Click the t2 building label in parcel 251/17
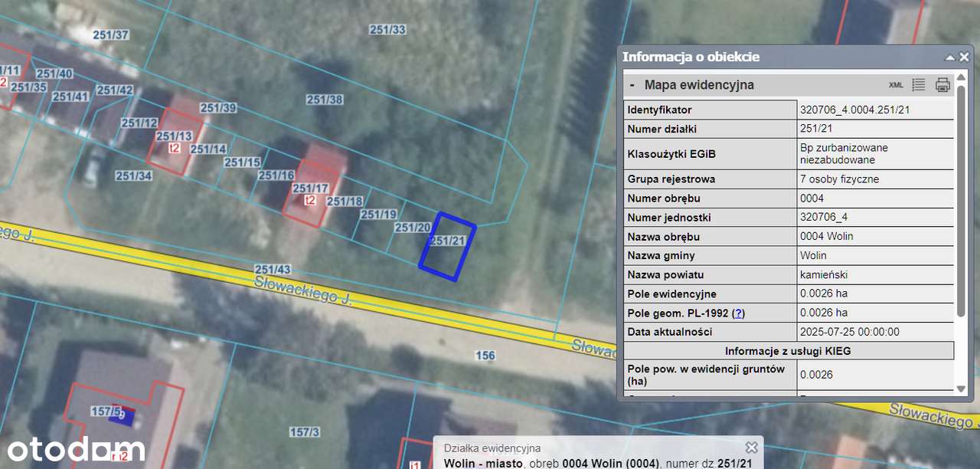Screen dimensions: 980x469 (x=310, y=200)
